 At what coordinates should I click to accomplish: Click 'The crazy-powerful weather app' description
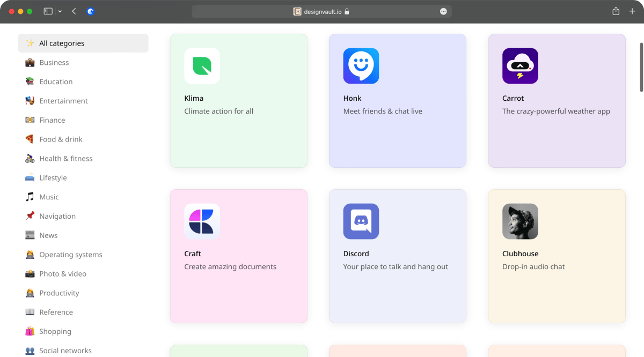556,111
